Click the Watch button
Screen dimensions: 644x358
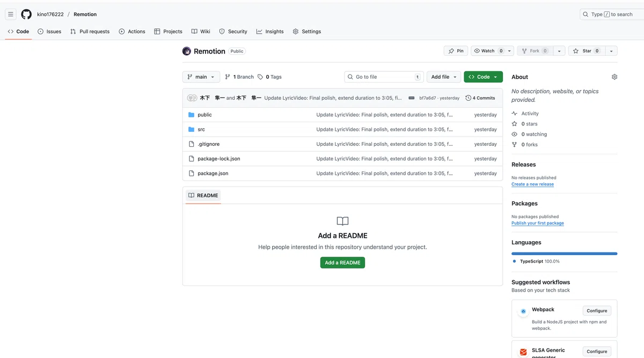tap(488, 51)
